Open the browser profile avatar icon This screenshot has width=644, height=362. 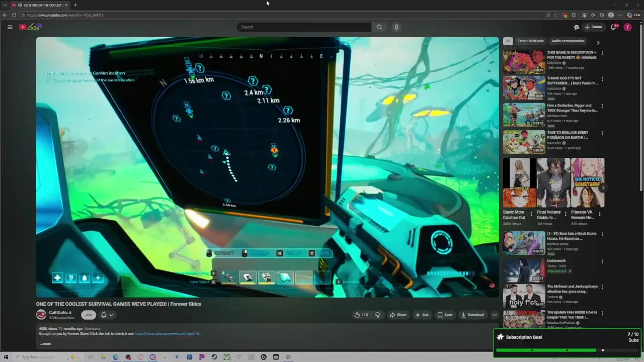[611, 15]
